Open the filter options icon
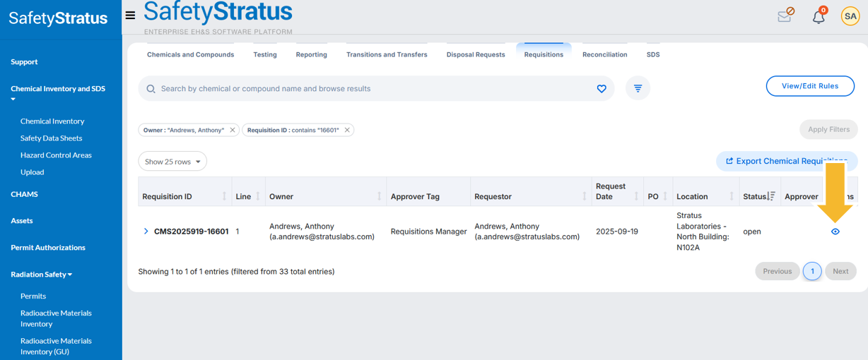868x360 pixels. 638,88
